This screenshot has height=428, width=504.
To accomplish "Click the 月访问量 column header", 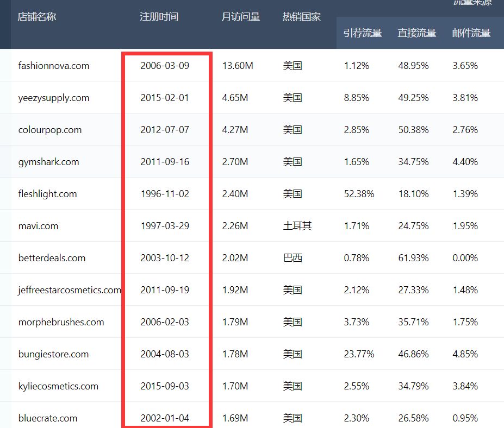I will tap(241, 17).
